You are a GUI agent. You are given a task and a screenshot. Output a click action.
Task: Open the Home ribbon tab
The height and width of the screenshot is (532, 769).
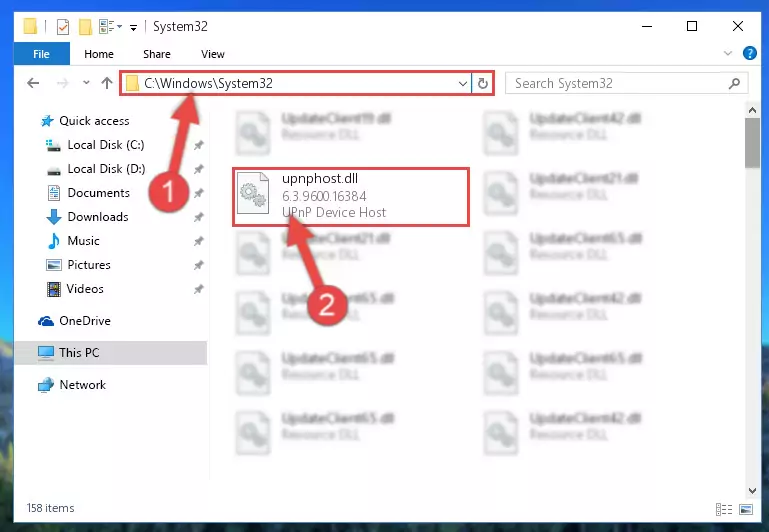(x=99, y=54)
